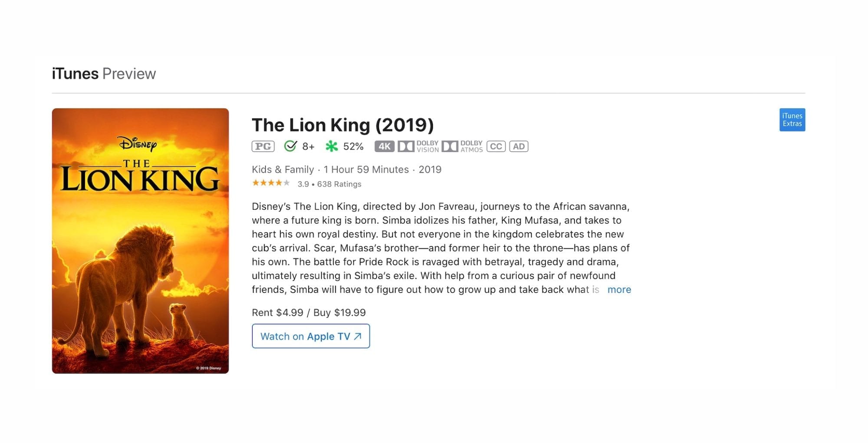Click the Dolby Vision logo

(x=418, y=146)
